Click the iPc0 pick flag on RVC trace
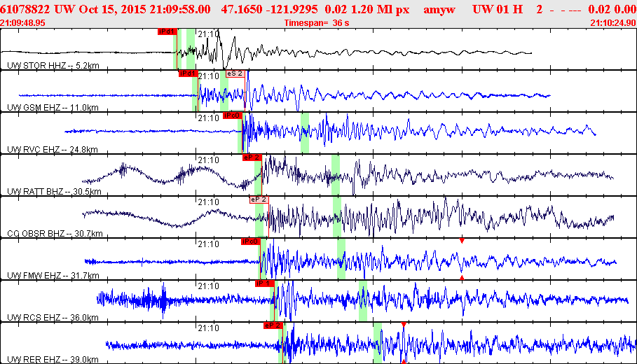Image resolution: width=637 pixels, height=364 pixels. click(x=232, y=115)
